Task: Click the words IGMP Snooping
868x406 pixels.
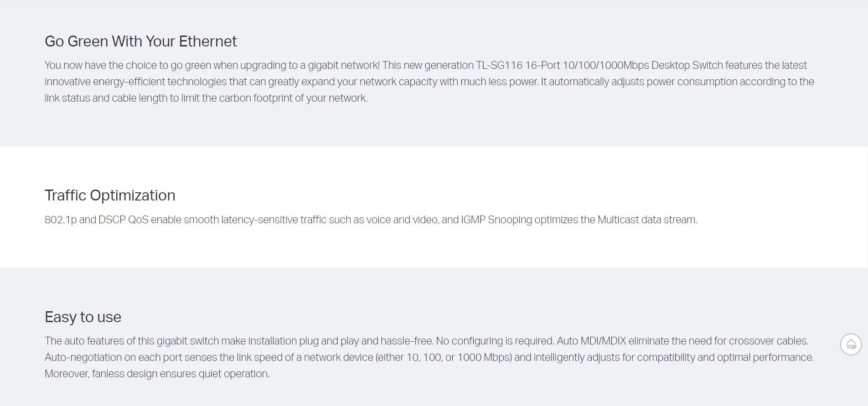Action: tap(496, 220)
